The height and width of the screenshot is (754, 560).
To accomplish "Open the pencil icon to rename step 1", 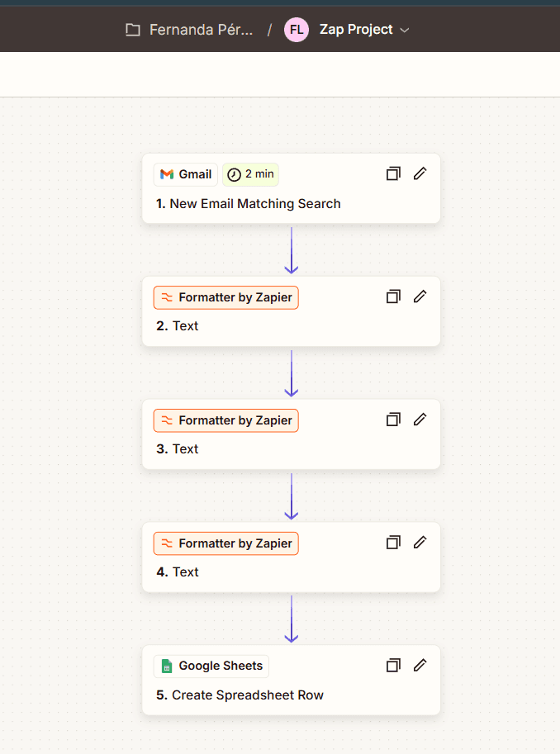I will point(420,173).
